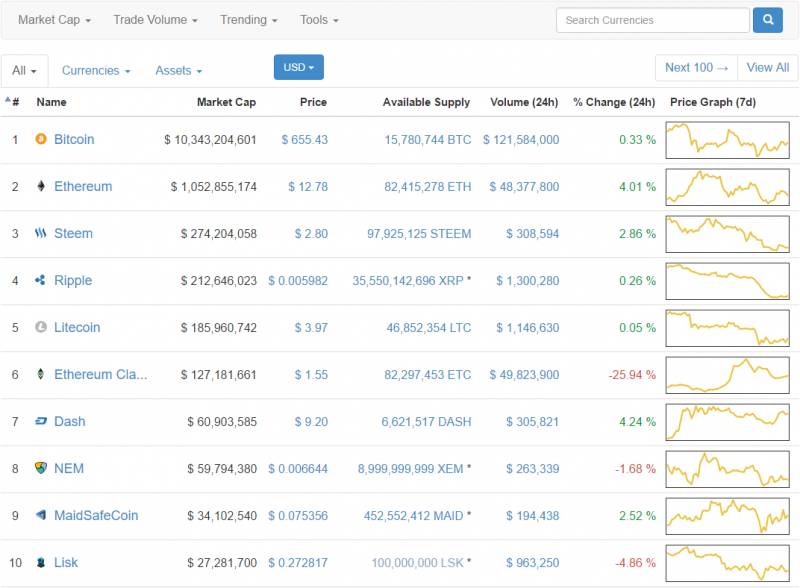Click the magnifier search button
The height and width of the screenshot is (588, 800).
[x=768, y=20]
